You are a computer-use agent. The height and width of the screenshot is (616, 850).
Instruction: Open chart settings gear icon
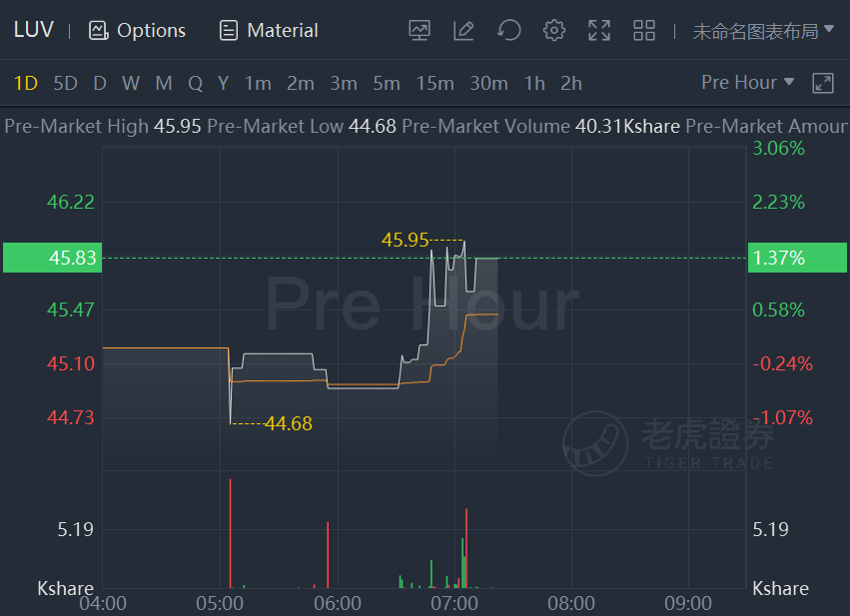554,30
